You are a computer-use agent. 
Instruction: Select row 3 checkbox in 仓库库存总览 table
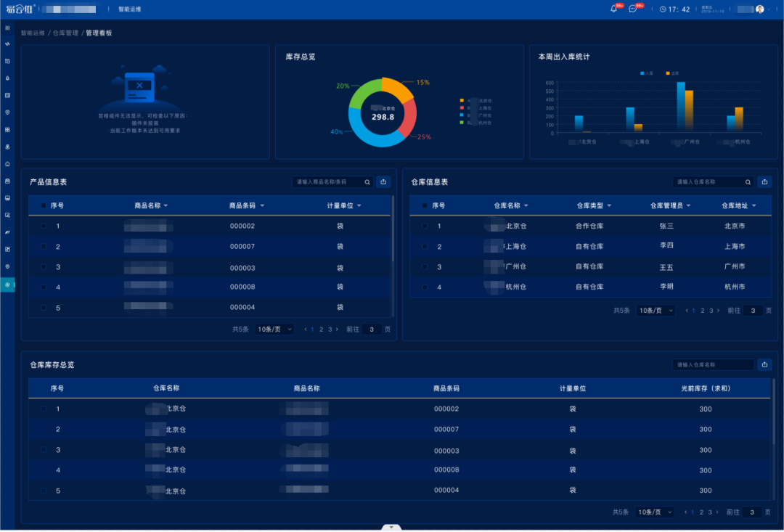pyautogui.click(x=44, y=450)
